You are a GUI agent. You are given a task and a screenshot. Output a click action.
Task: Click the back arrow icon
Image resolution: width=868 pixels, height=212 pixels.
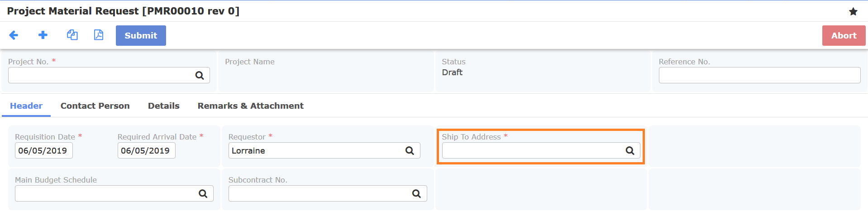coord(14,35)
